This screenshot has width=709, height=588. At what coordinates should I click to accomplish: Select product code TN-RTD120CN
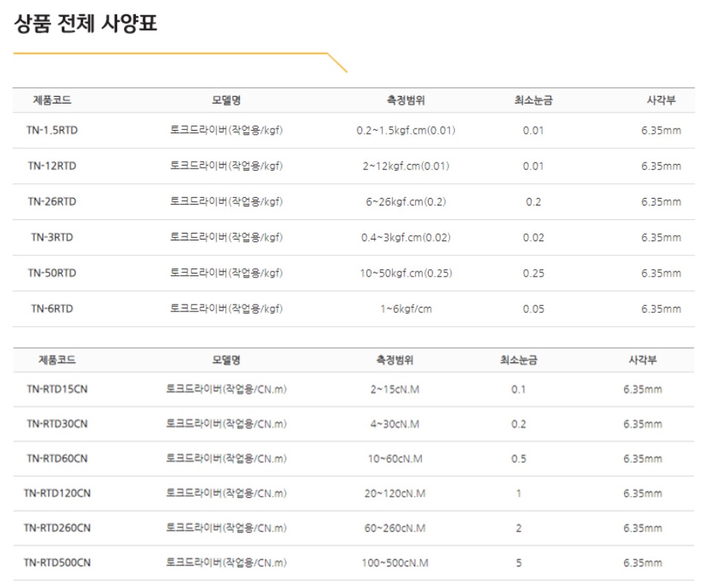pos(57,493)
